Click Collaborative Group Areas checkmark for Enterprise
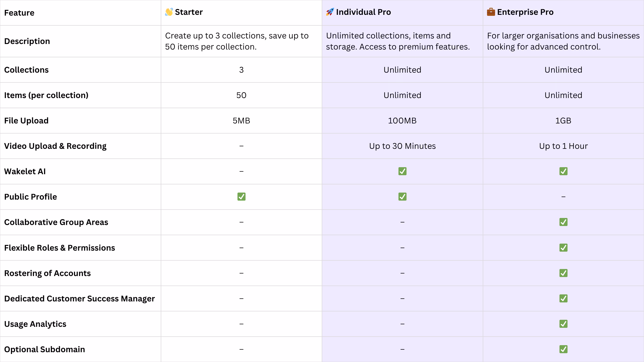The image size is (644, 362). tap(563, 222)
